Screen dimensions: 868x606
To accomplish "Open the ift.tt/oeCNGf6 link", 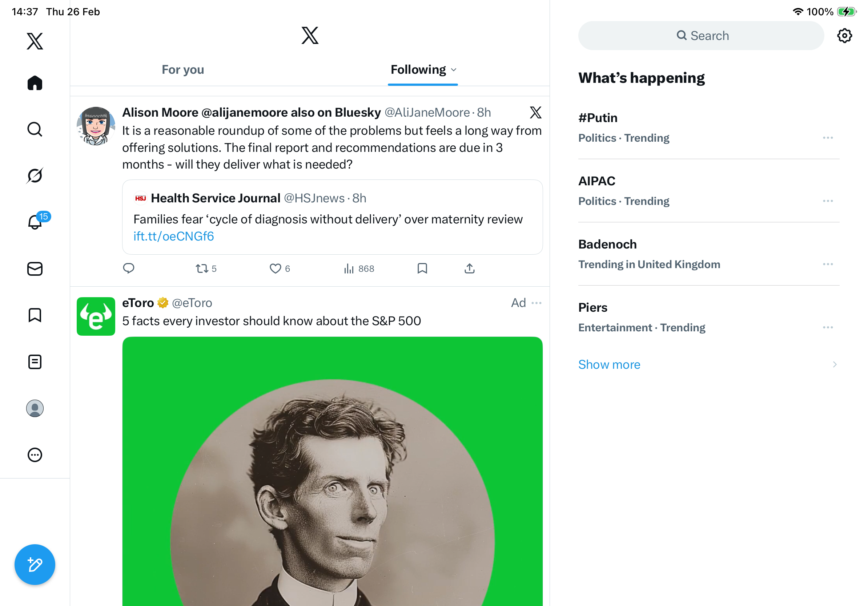I will click(173, 237).
